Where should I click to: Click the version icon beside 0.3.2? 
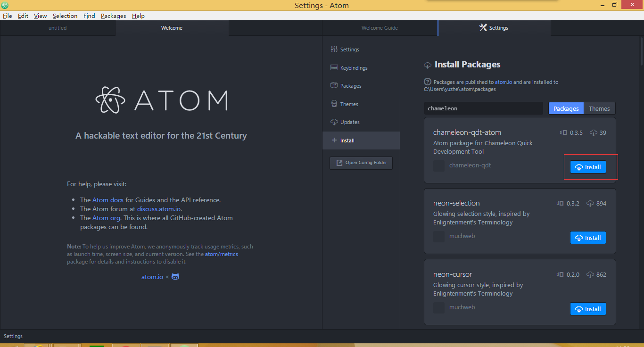(560, 204)
